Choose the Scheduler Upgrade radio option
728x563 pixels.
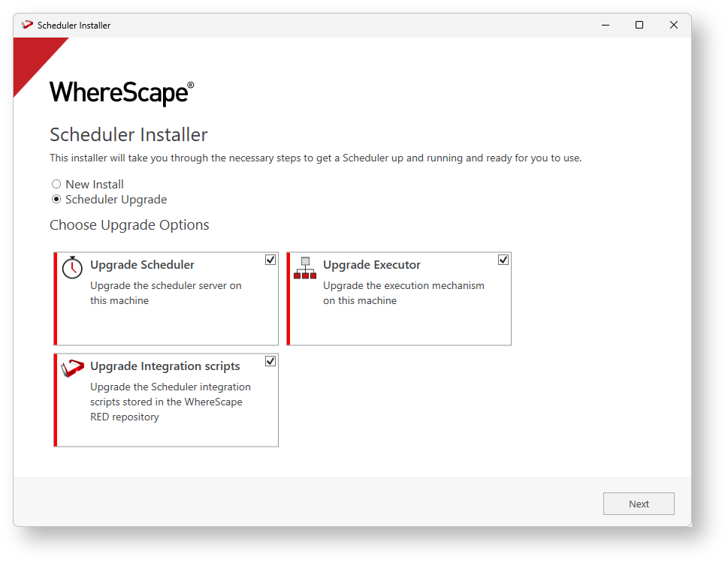pyautogui.click(x=56, y=200)
